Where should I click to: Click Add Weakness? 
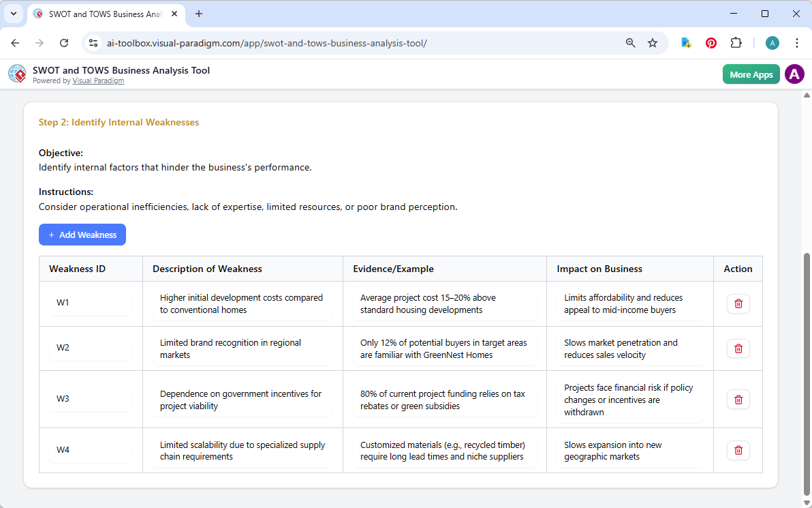tap(82, 235)
